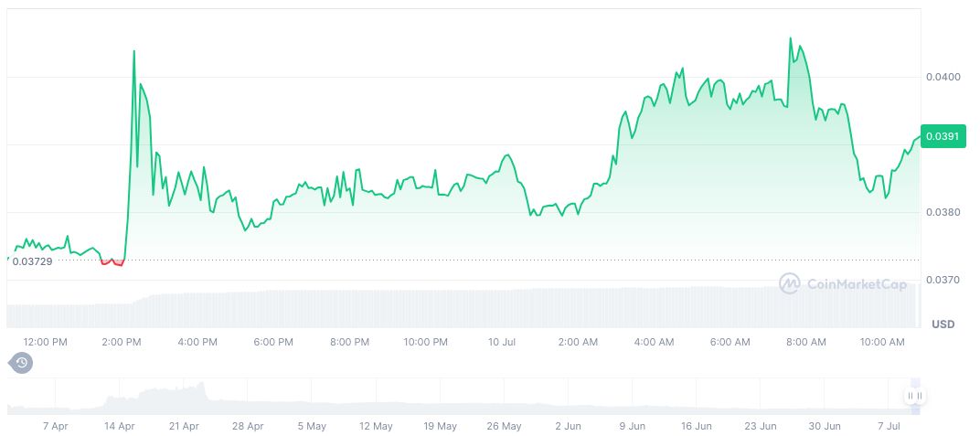Click the history clock icon below the chart
Viewport: 980px width, 436px height.
(x=21, y=364)
